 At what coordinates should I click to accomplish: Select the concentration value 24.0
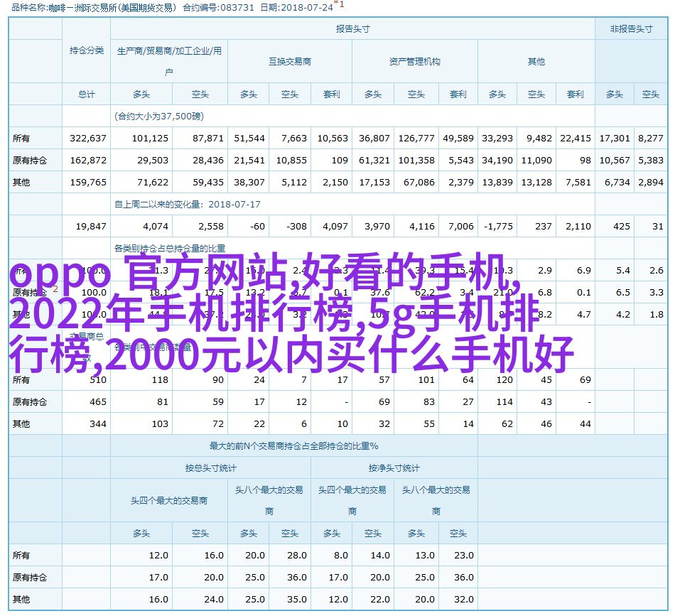(214, 599)
